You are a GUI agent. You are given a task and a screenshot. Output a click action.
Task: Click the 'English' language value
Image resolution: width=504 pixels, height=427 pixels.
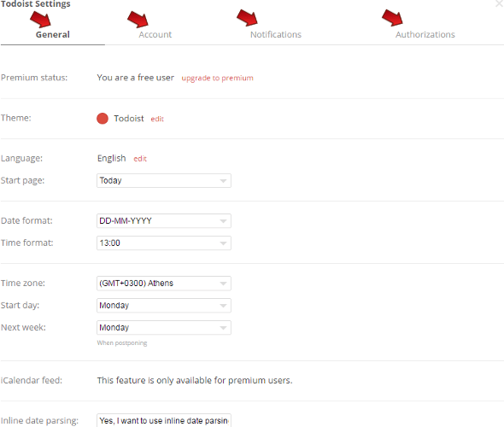112,158
